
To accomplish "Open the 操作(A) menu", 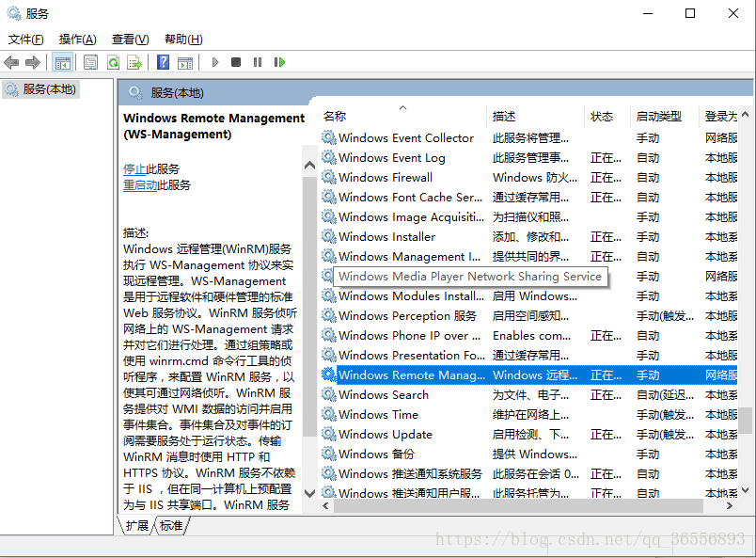I will [78, 40].
